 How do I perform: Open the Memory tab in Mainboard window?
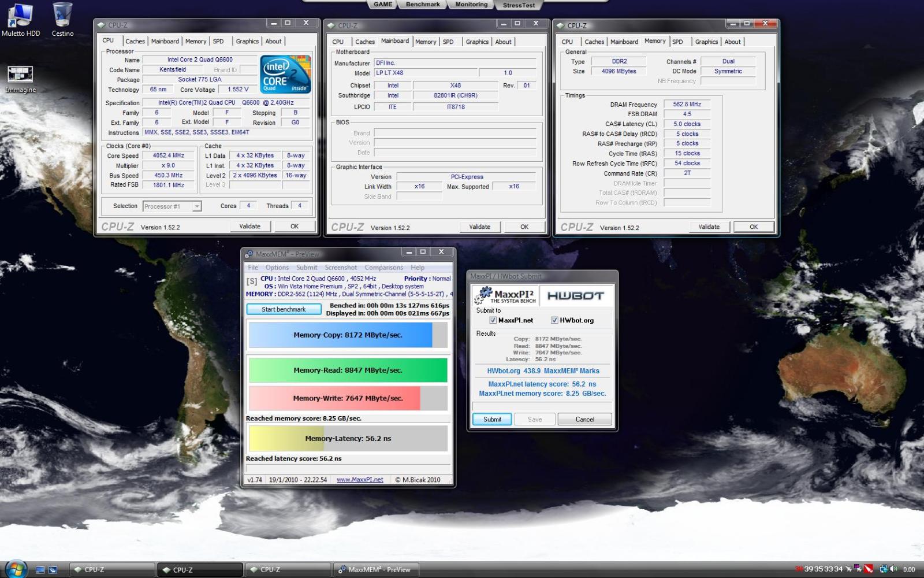tap(426, 42)
